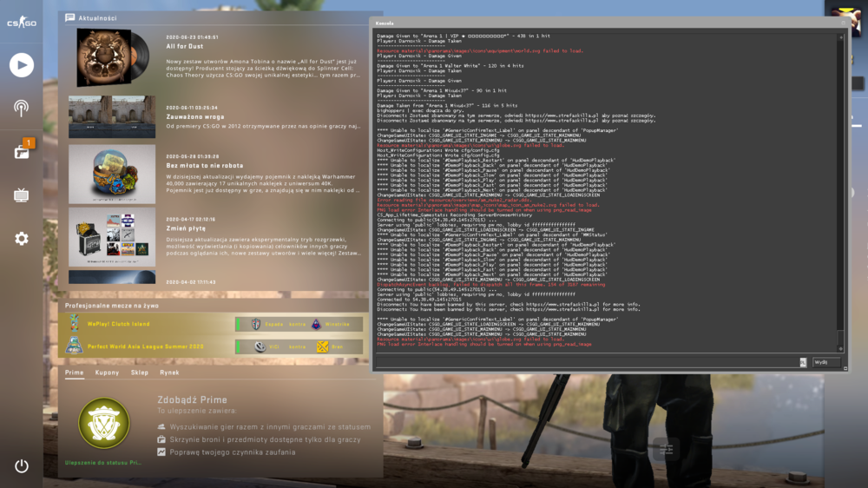Click the console window resize grip icon
The width and height of the screenshot is (868, 488).
coord(845,368)
